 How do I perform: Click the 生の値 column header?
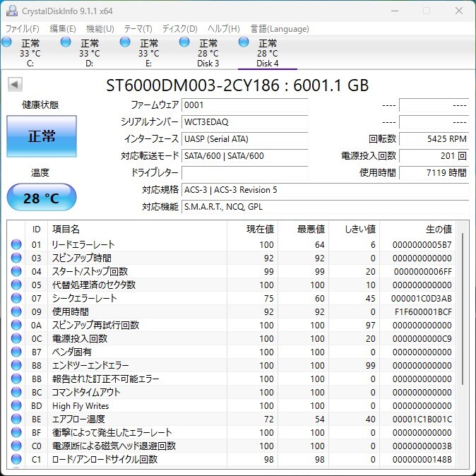click(417, 230)
